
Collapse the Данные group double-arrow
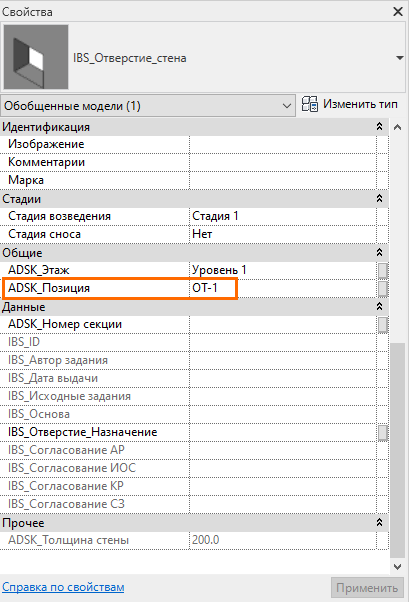tap(379, 307)
